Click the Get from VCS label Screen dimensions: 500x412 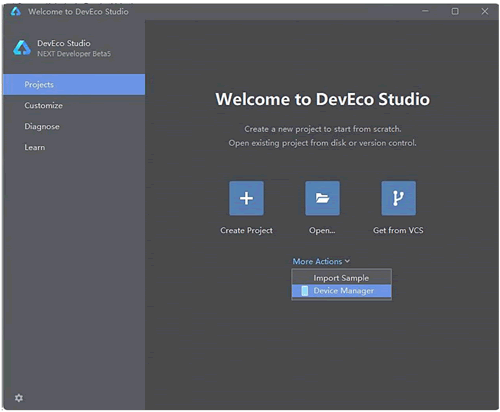tap(398, 230)
